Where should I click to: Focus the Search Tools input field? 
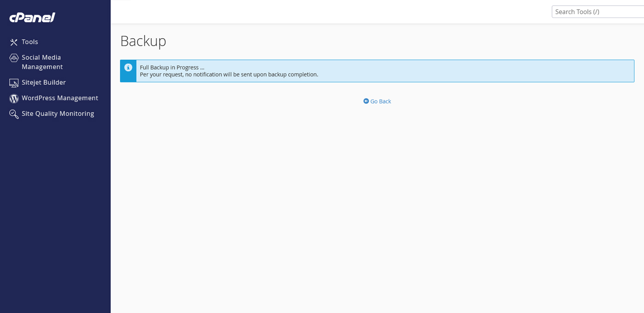pos(597,12)
